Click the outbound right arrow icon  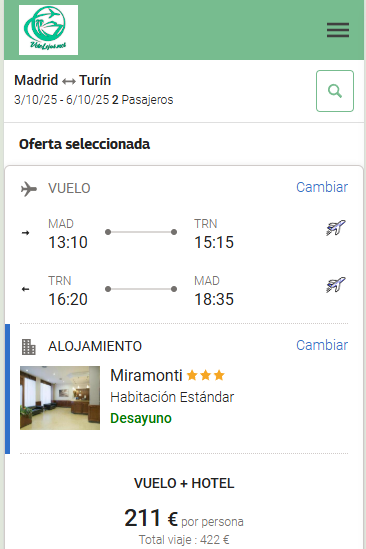(x=26, y=233)
